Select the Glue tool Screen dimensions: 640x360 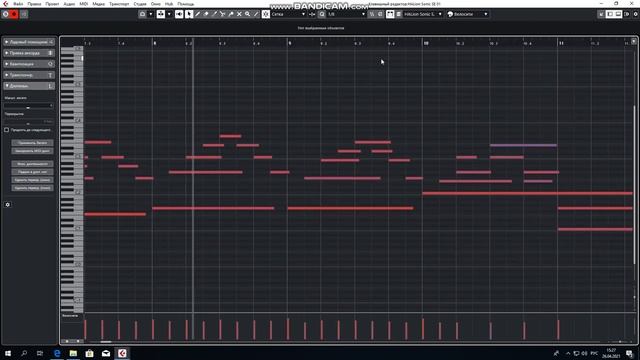tap(231, 14)
